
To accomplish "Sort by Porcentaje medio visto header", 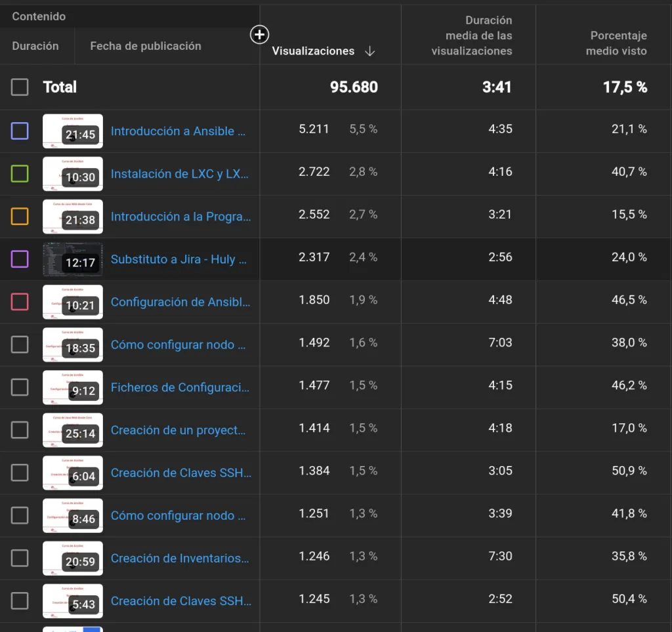I will pyautogui.click(x=616, y=43).
